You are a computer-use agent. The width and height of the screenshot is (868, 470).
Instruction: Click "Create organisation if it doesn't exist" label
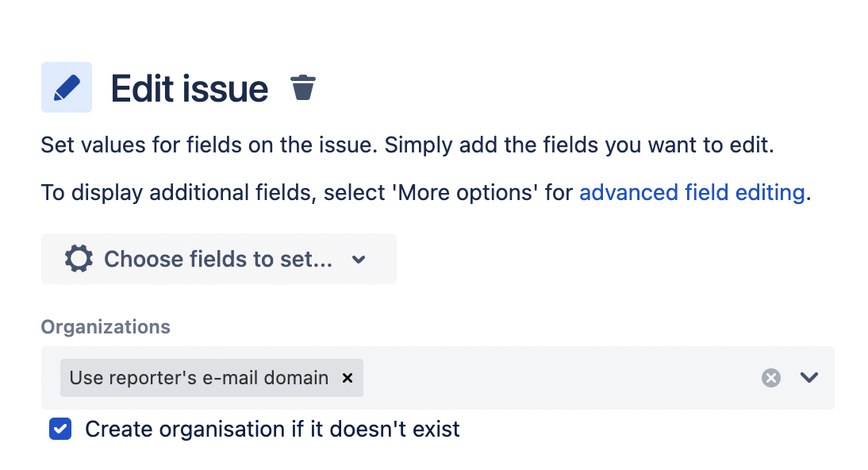[x=272, y=429]
